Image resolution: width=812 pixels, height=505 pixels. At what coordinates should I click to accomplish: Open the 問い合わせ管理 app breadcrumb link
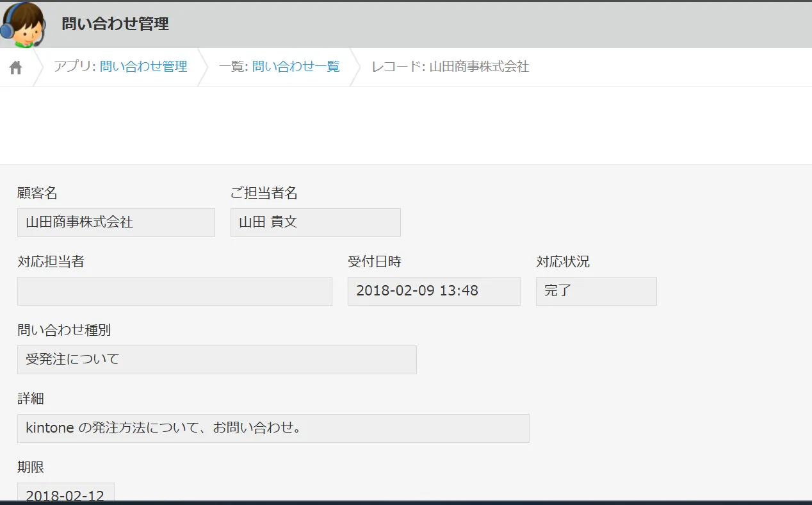[x=143, y=67]
